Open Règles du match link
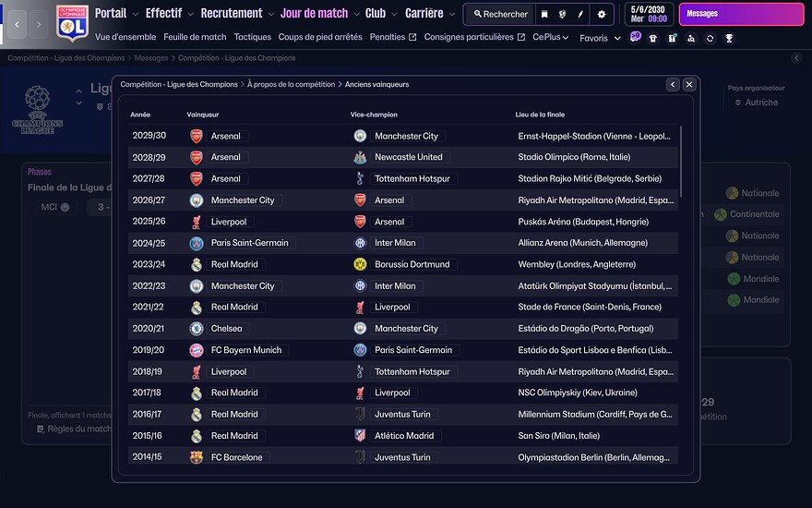 [74, 429]
